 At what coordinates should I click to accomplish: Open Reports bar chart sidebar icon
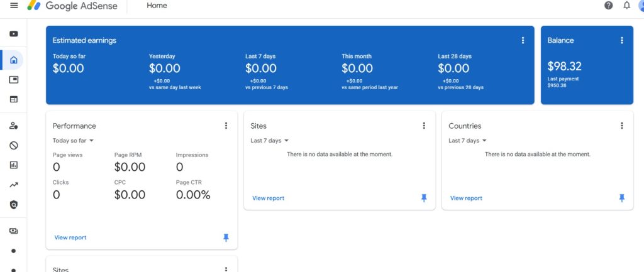pyautogui.click(x=13, y=165)
